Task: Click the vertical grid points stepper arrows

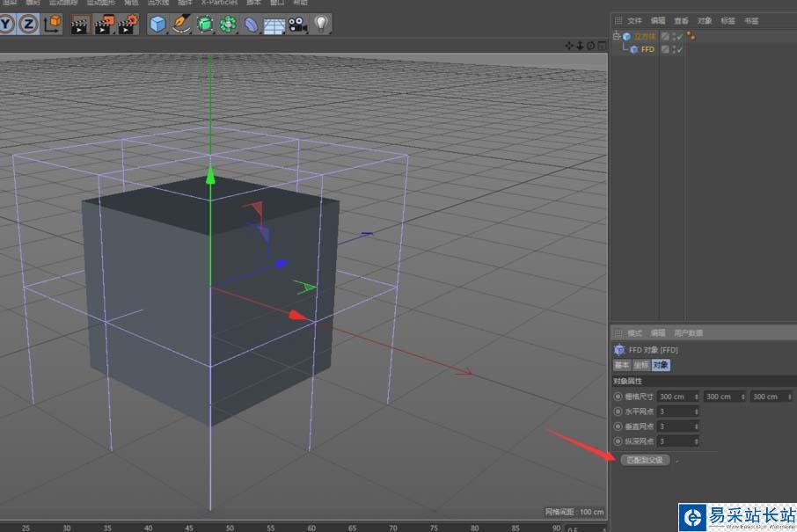Action: coord(697,426)
